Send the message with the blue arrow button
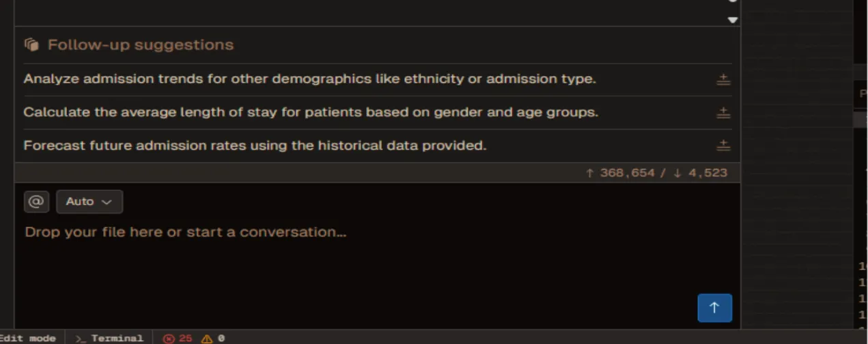 pyautogui.click(x=714, y=308)
